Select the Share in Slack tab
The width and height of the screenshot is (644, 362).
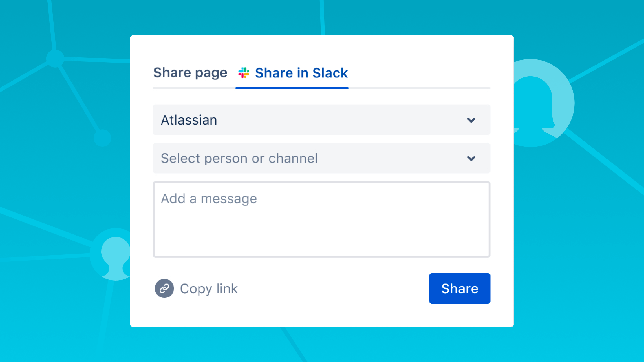pyautogui.click(x=301, y=73)
